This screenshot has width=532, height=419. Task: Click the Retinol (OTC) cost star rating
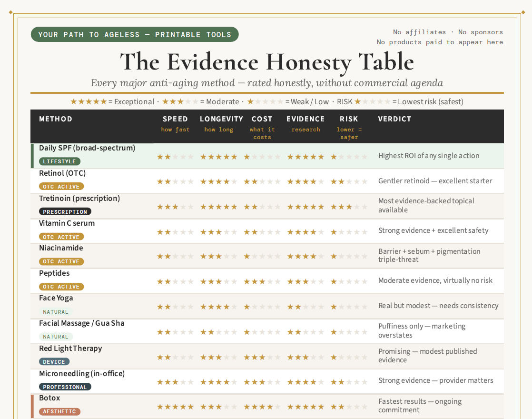pyautogui.click(x=262, y=182)
